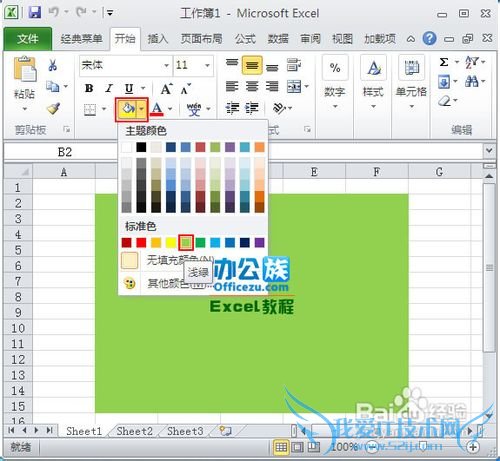
Task: Toggle Underline formatting
Action: 129,89
